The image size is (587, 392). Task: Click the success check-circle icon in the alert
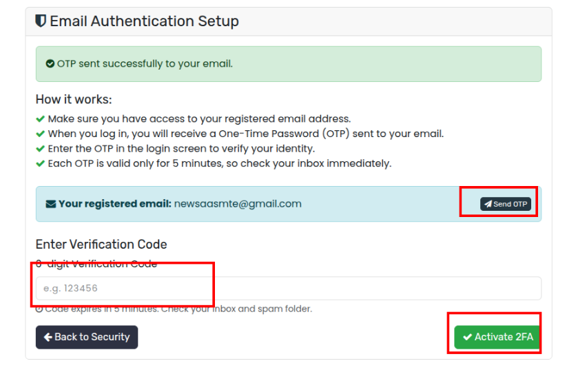50,64
